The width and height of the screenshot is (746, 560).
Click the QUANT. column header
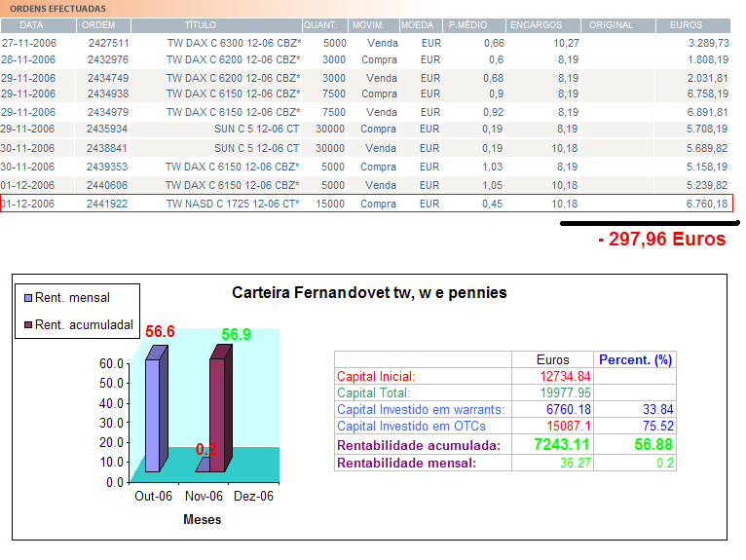click(325, 25)
